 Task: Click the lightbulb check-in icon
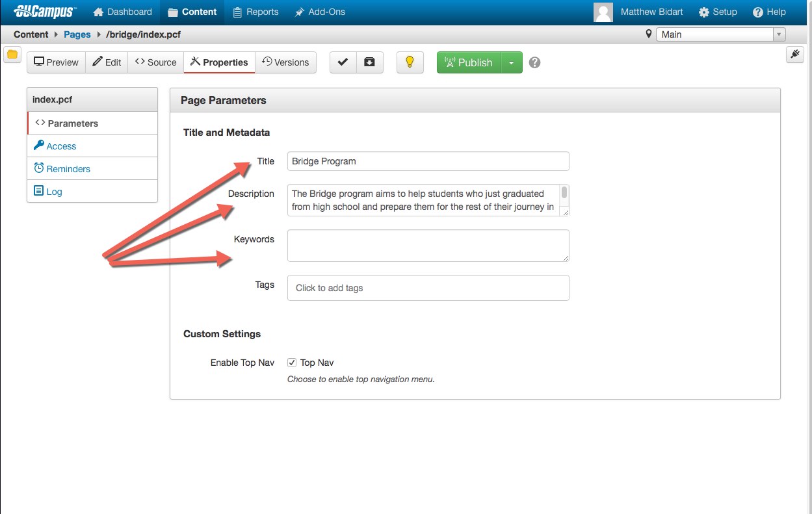point(410,62)
